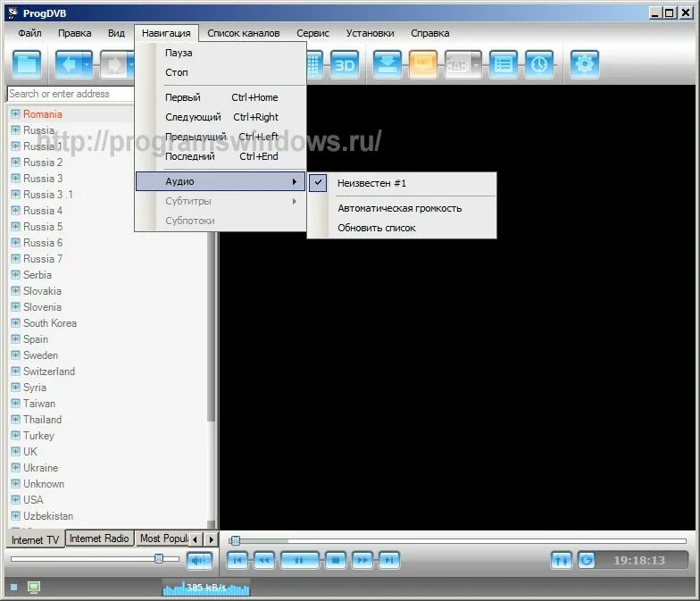Select Следующий menu entry
The width and height of the screenshot is (700, 601).
click(221, 117)
